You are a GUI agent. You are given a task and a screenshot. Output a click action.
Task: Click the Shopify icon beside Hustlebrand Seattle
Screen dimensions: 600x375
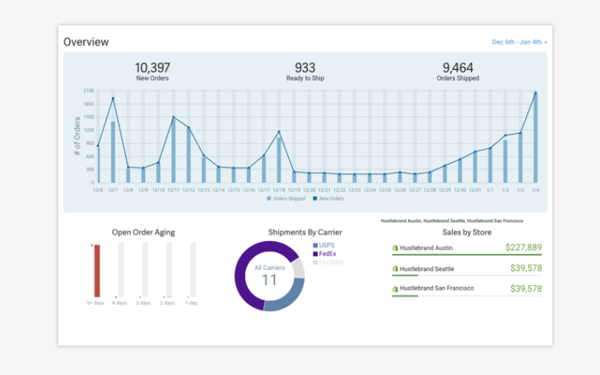[395, 269]
